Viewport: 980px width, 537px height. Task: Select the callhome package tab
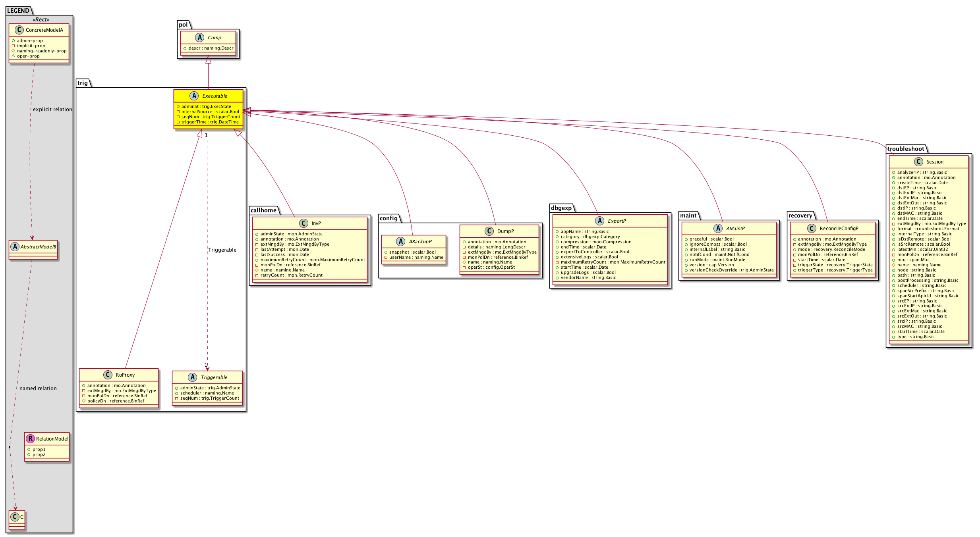tap(263, 210)
